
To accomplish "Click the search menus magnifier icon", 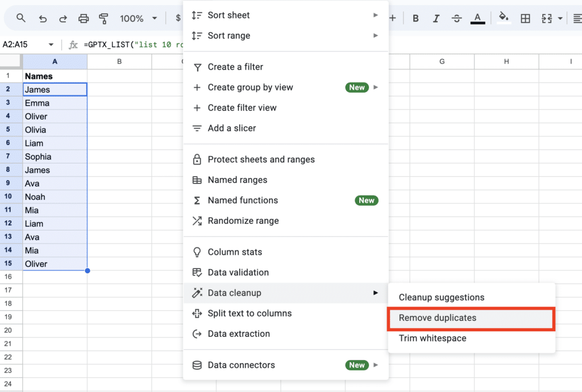I will 21,18.
